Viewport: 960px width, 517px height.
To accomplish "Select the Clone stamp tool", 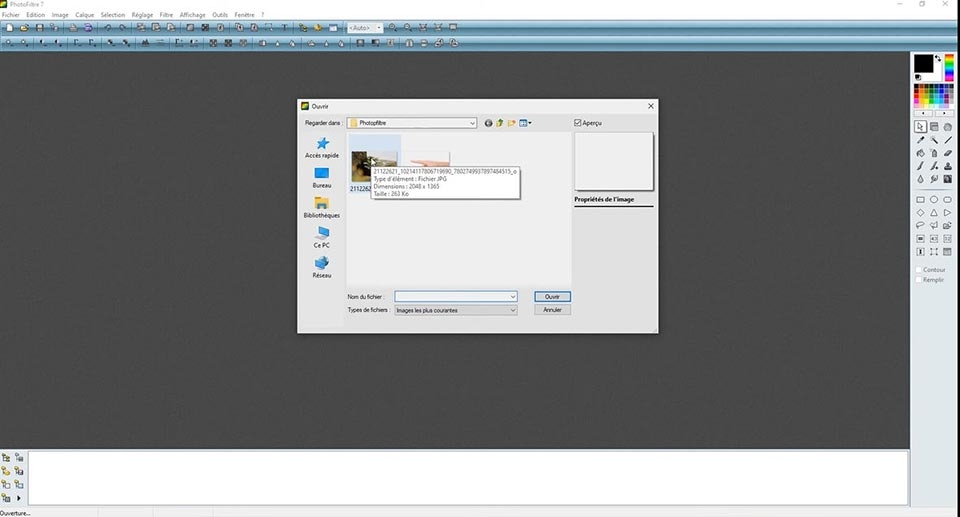I will [948, 166].
